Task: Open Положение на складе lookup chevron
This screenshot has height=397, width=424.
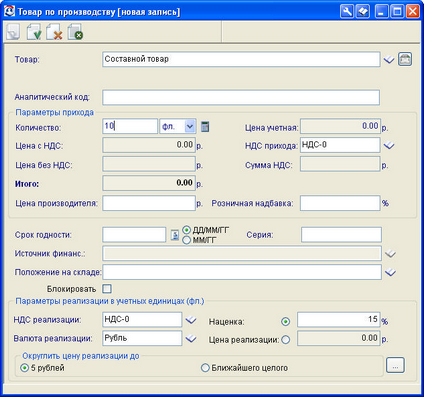Action: 390,273
